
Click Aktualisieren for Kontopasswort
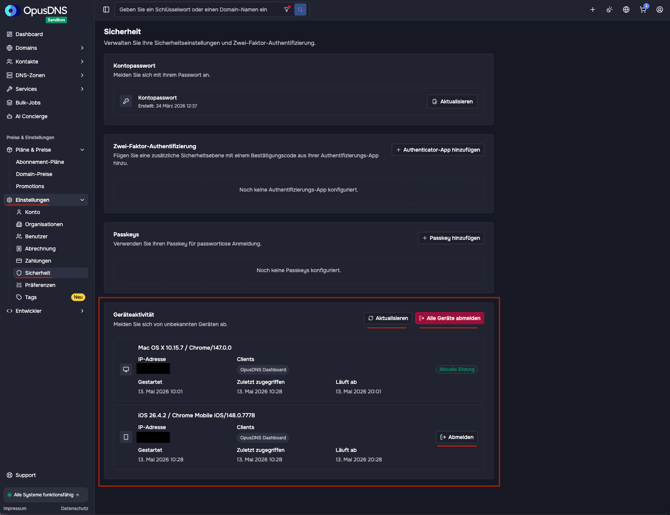(x=452, y=102)
